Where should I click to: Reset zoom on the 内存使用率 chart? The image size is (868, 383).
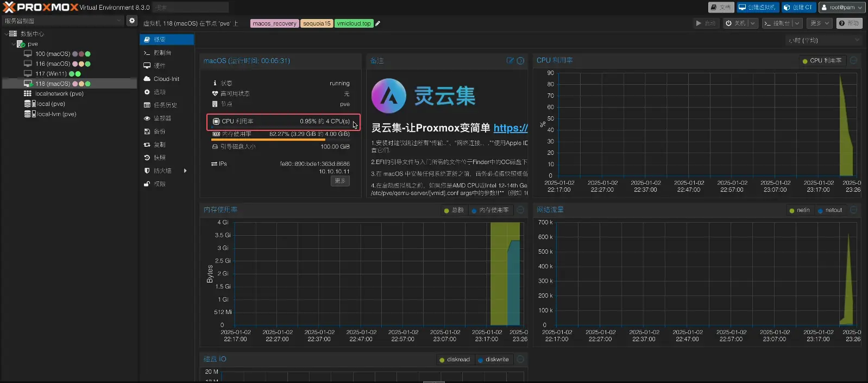point(520,210)
